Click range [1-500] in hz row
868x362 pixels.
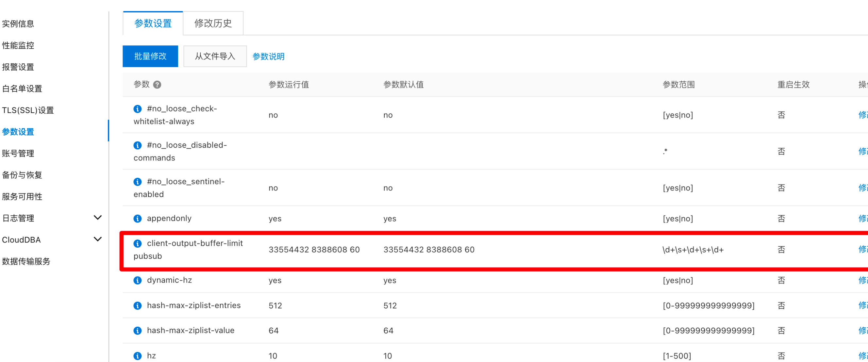point(677,356)
